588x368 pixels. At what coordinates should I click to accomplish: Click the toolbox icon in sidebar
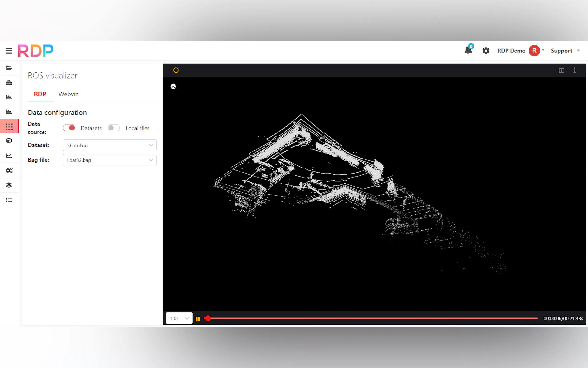tap(9, 82)
